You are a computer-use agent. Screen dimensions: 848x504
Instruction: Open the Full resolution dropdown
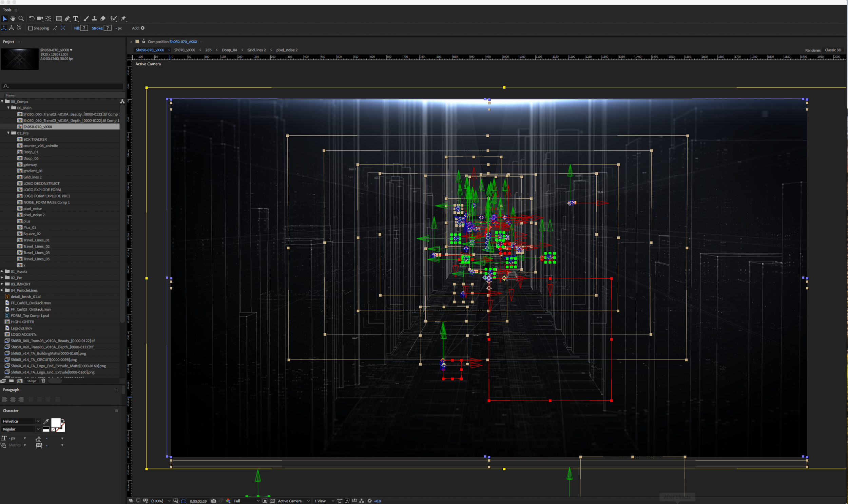tap(247, 501)
